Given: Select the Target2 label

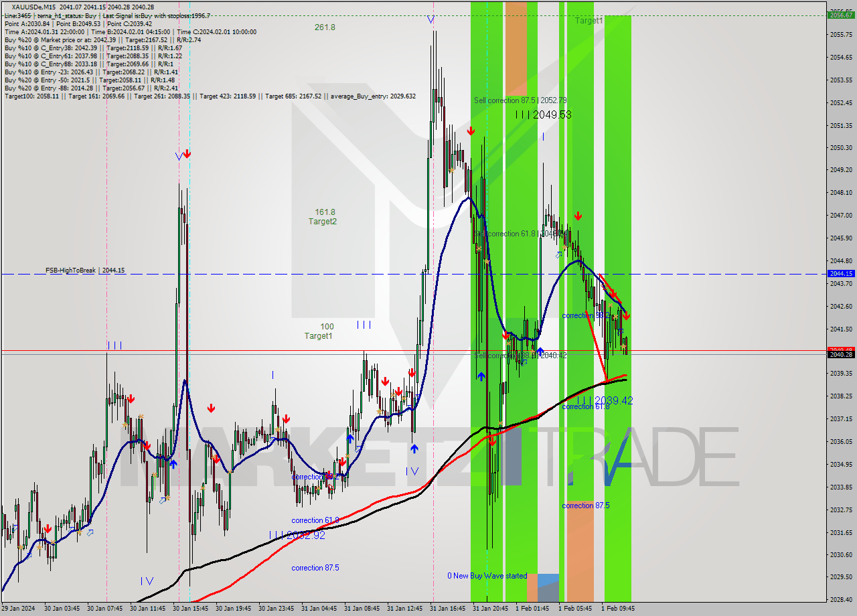Looking at the screenshot, I should click(x=322, y=222).
